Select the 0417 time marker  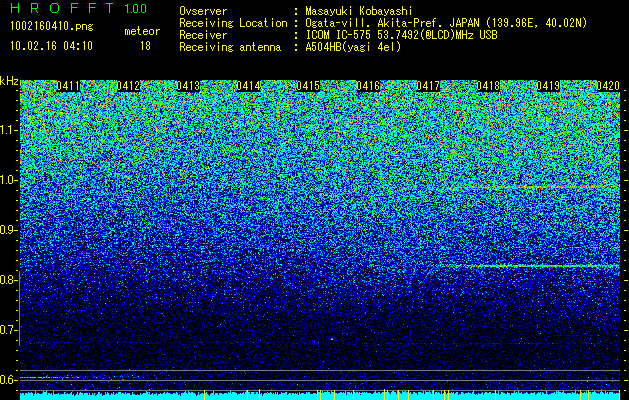[x=428, y=86]
